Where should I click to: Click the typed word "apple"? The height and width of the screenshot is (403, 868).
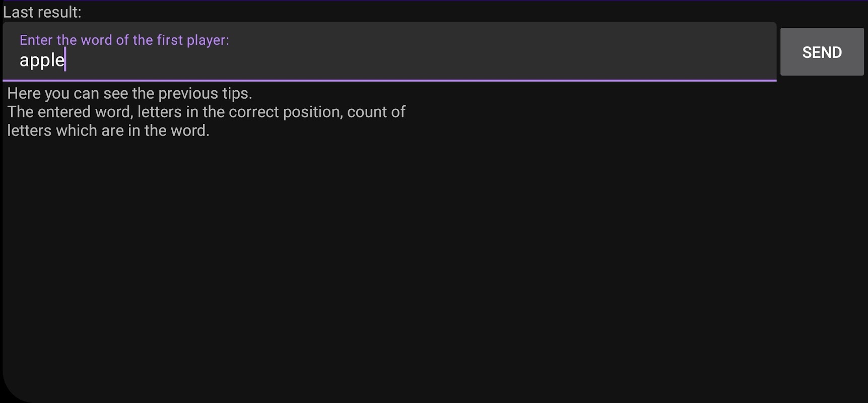pos(42,60)
